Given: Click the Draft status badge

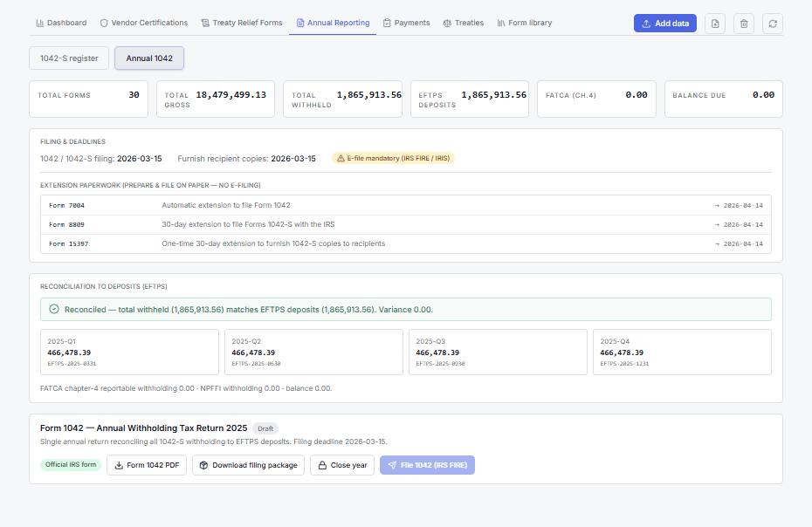Looking at the screenshot, I should pos(265,428).
